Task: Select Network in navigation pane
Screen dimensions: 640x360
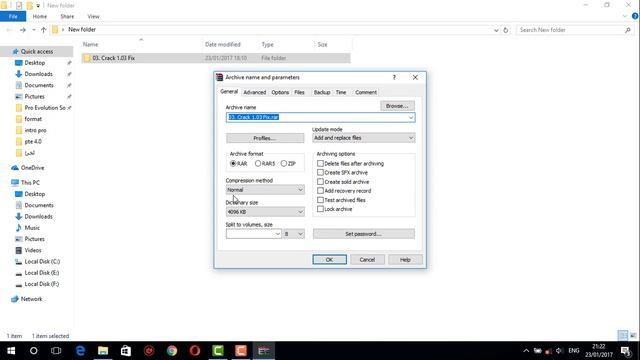Action: pos(31,299)
